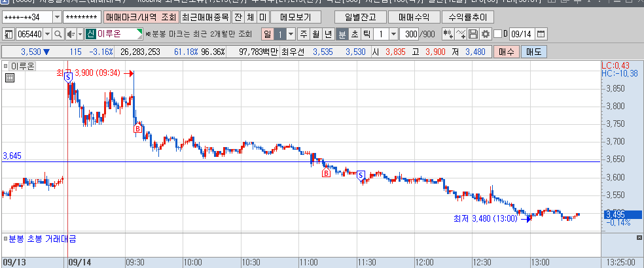Open the 수익률추이 return trend view
This screenshot has width=644, height=268.
[x=468, y=17]
